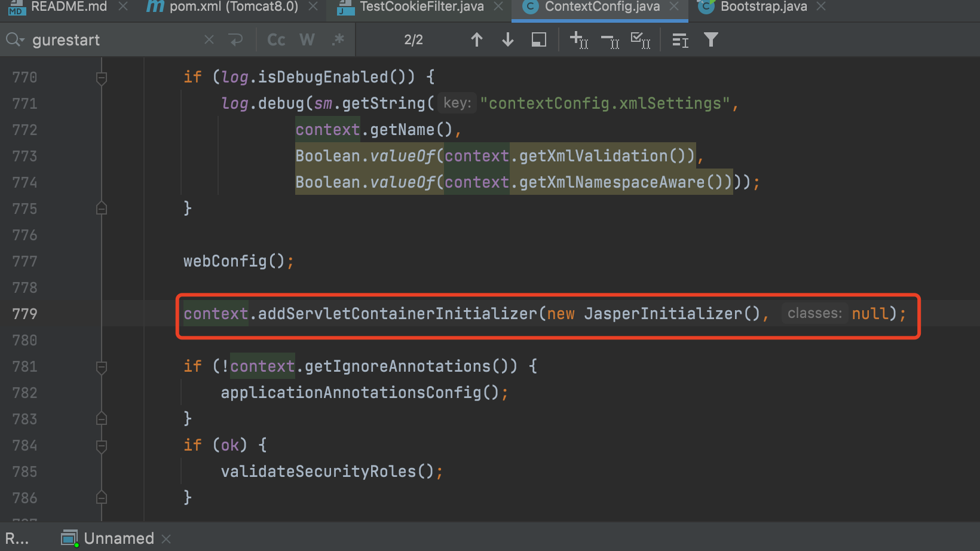Close the pom.xml tab

click(x=313, y=7)
